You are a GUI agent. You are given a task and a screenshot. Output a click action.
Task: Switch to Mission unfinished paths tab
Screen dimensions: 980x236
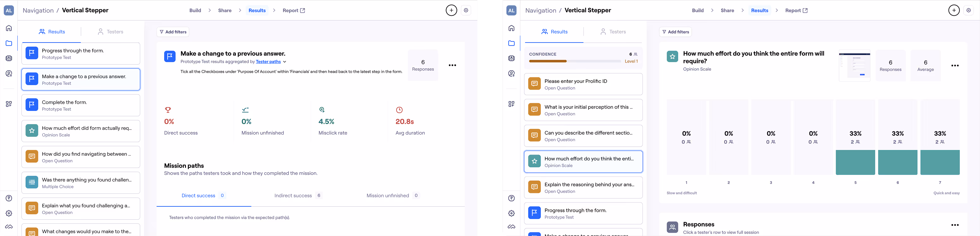[393, 196]
